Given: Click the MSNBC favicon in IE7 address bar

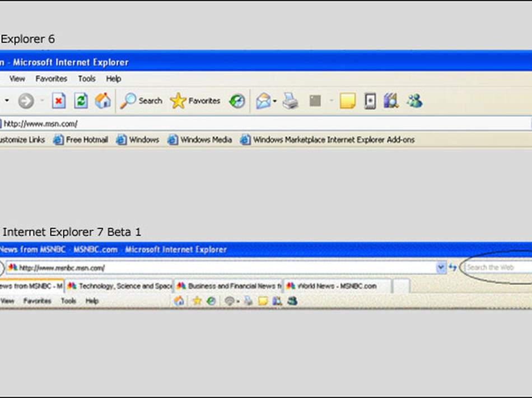Looking at the screenshot, I should point(13,267).
